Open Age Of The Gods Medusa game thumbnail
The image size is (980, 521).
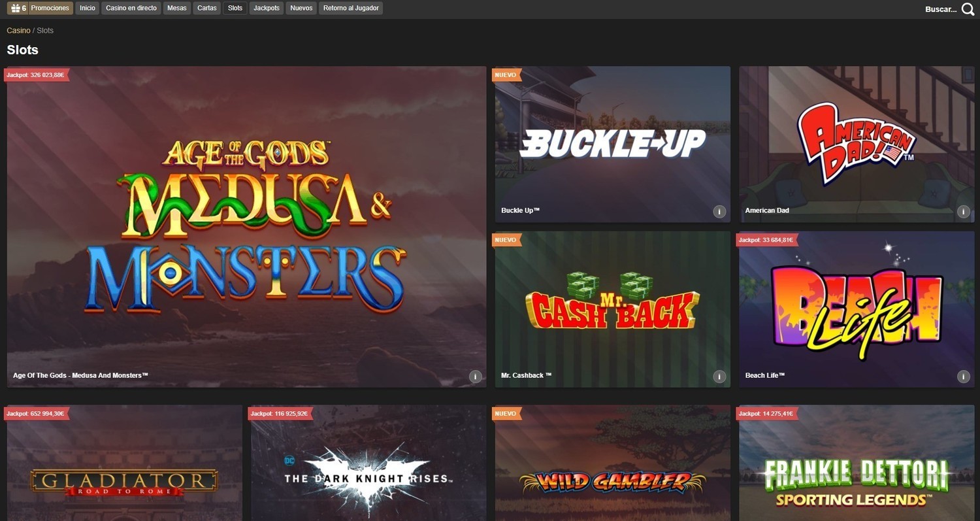(x=246, y=227)
